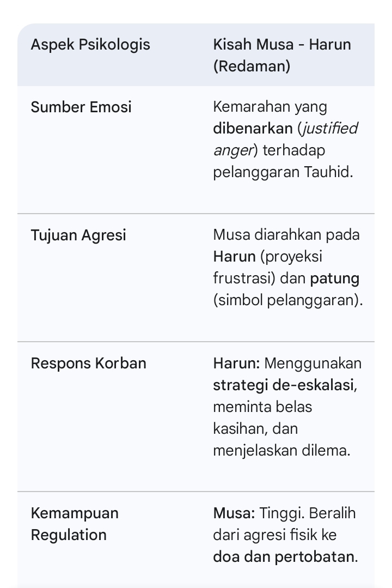Select the "Kemampuan Regulation" row label
This screenshot has height=588, width=392.
[75, 524]
